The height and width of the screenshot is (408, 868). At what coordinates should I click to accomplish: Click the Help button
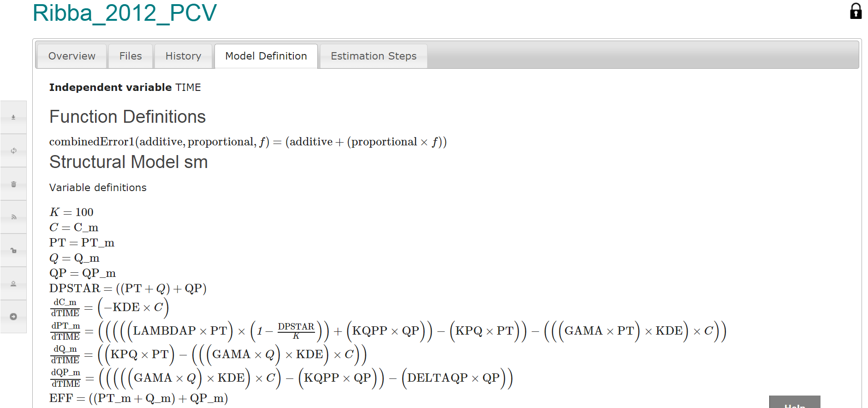click(794, 402)
